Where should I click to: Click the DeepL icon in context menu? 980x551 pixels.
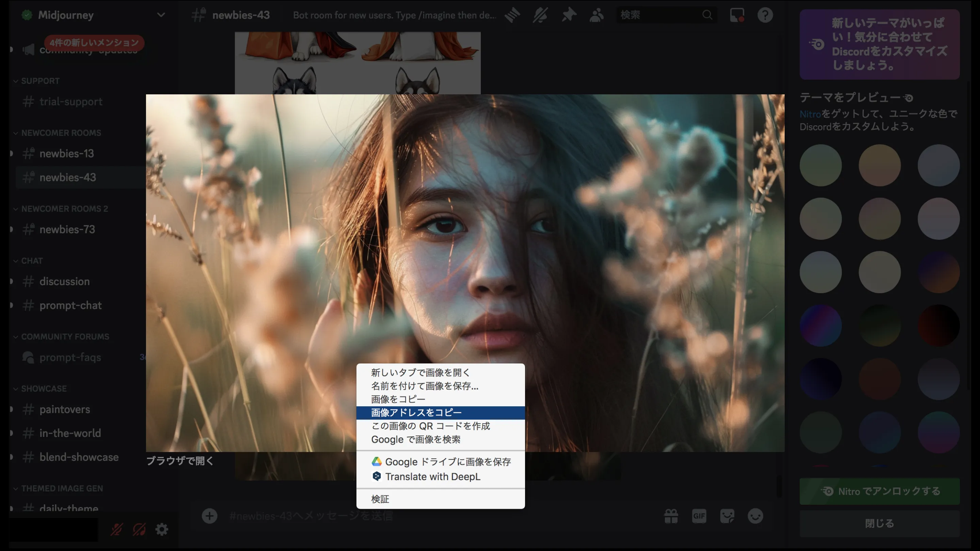click(x=376, y=476)
